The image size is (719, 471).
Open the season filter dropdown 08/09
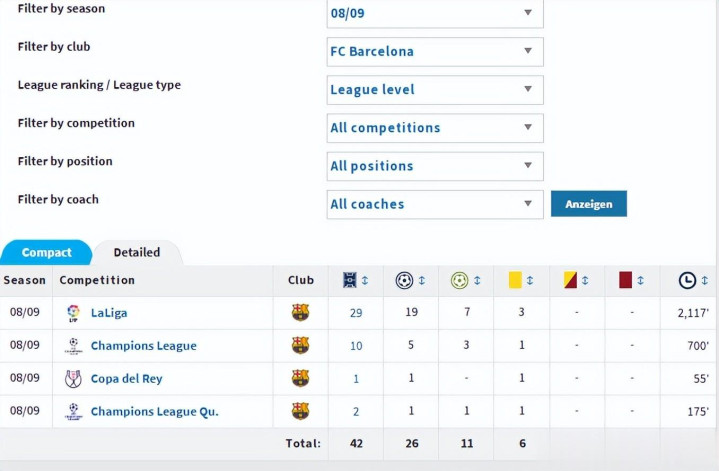pos(435,13)
